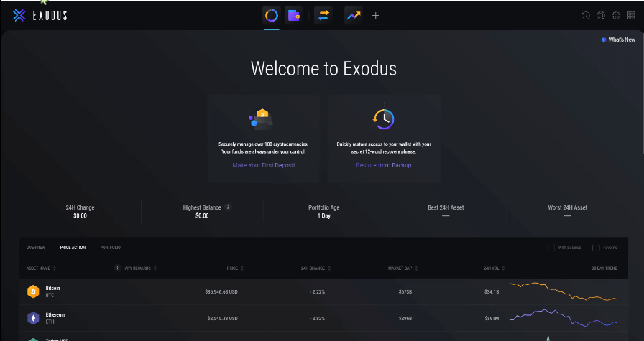Screen dimensions: 644x341
Task: Enable the With Balance checkbox
Action: [x=551, y=248]
